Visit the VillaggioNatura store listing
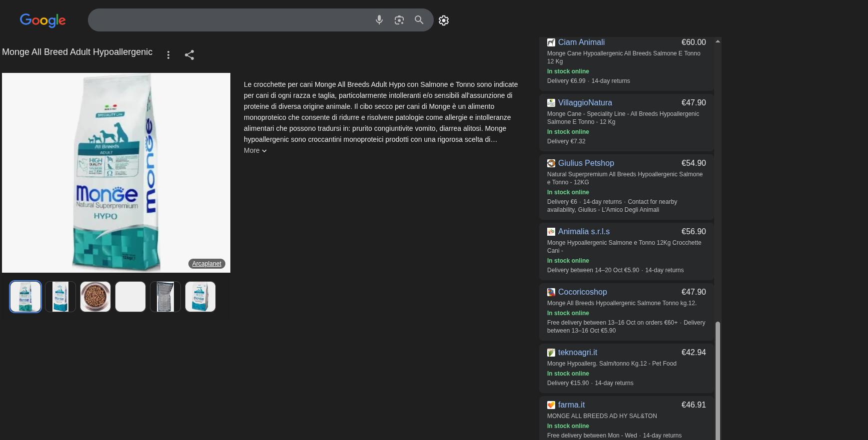This screenshot has height=440, width=868. 585,103
